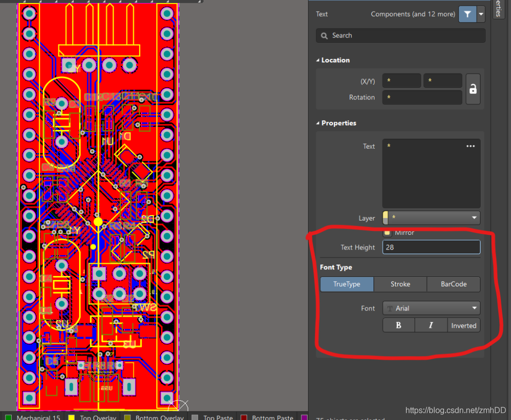This screenshot has height=420, width=511.
Task: Click the Mechanical 15 green layer icon
Action: [x=8, y=417]
